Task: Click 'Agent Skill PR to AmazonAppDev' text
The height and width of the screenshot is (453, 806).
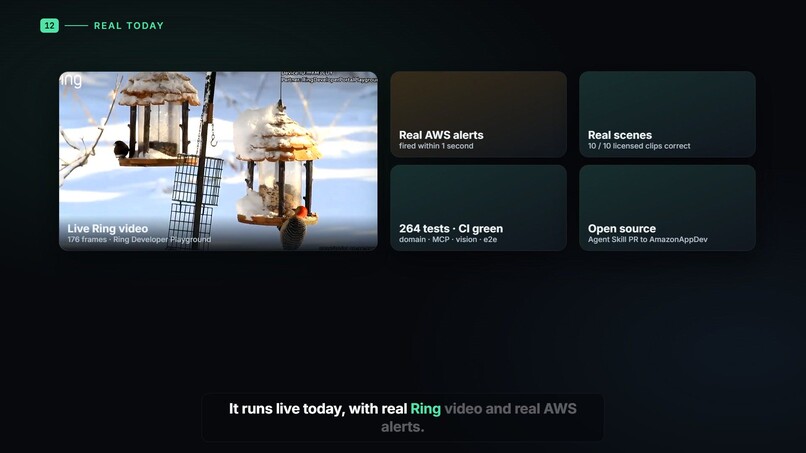Action: tap(648, 240)
